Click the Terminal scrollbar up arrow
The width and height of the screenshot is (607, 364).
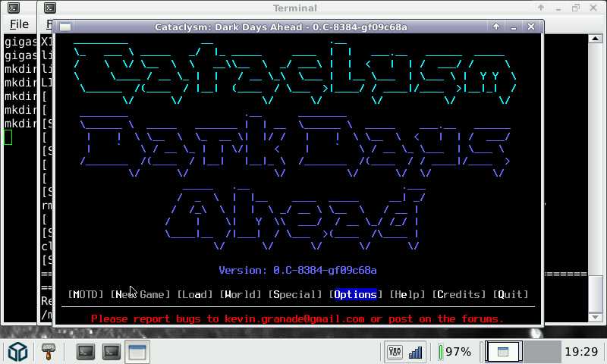596,38
